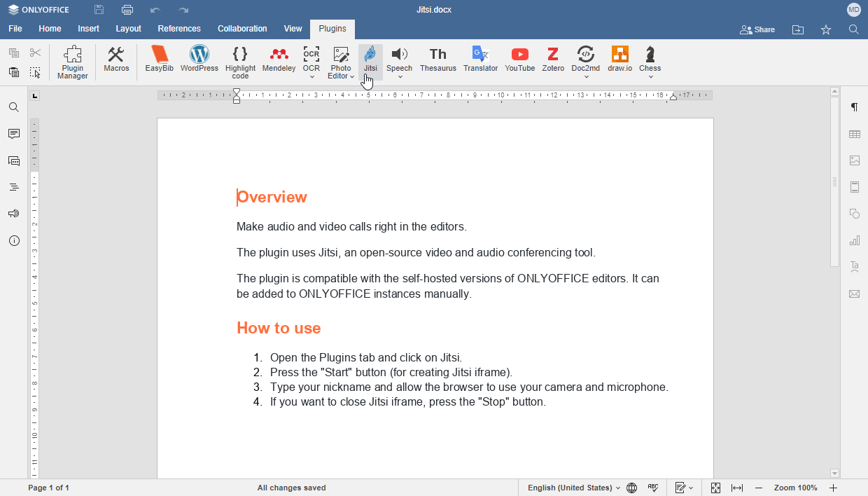Viewport: 868px width, 496px height.
Task: Open header and footer settings
Action: click(855, 187)
